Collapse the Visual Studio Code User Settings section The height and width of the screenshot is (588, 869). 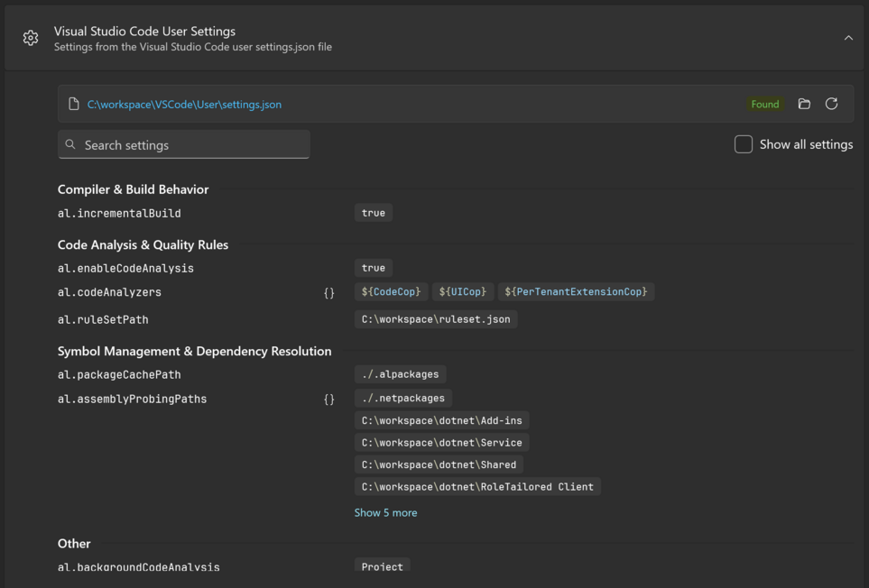point(848,38)
